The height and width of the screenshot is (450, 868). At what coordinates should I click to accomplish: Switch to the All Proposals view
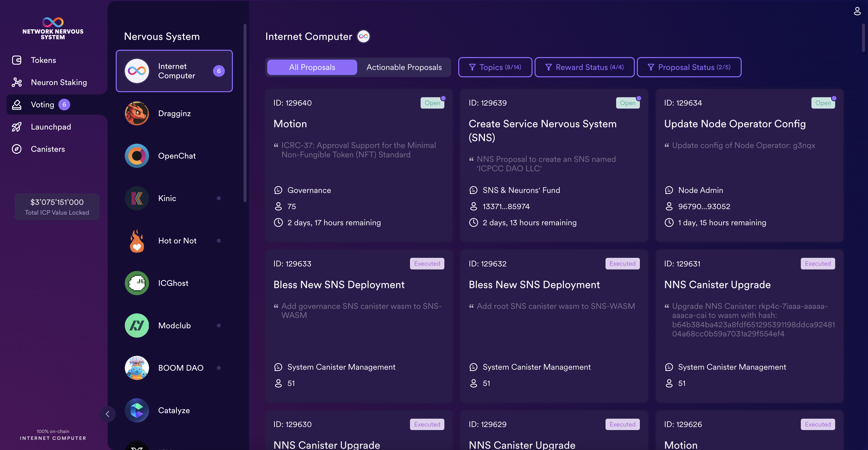click(x=312, y=67)
